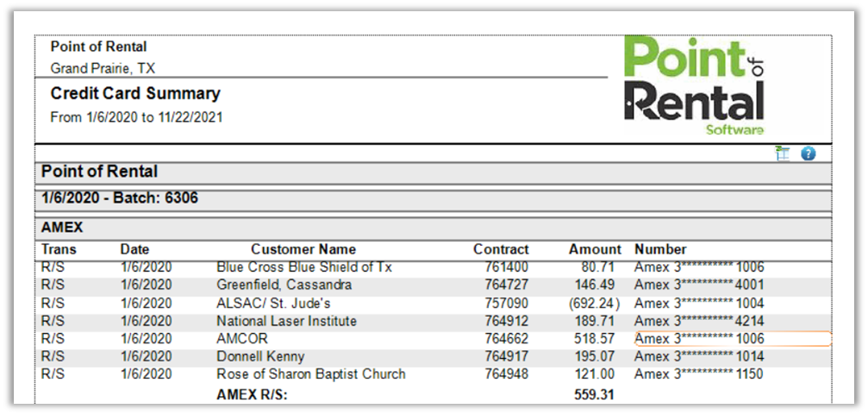Click the Amount column header
Viewport: 868px width, 415px height.
click(x=595, y=249)
